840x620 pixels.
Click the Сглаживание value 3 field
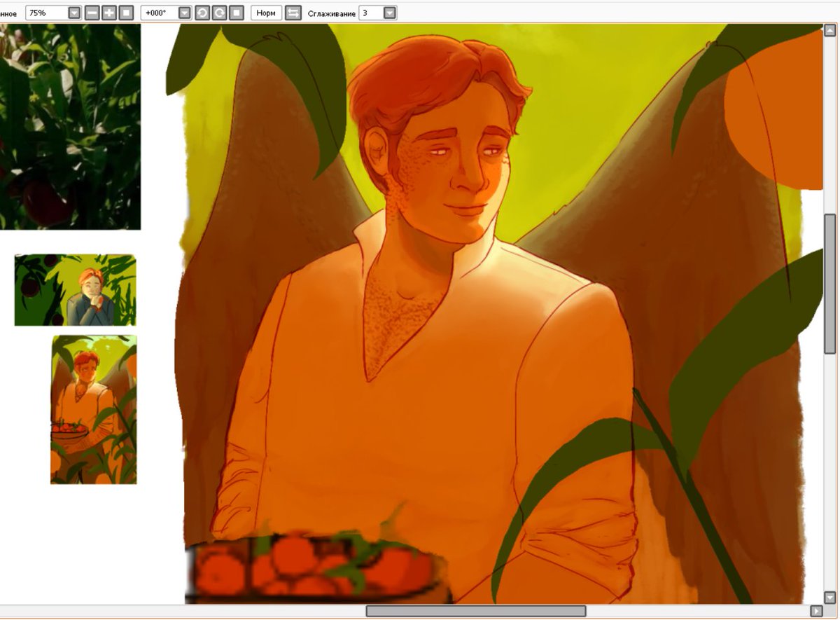pos(372,13)
